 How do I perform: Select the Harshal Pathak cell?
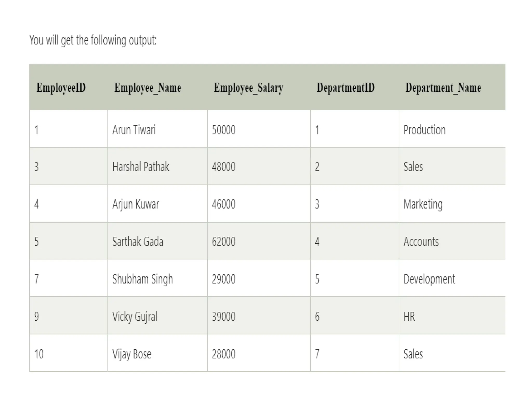point(141,167)
